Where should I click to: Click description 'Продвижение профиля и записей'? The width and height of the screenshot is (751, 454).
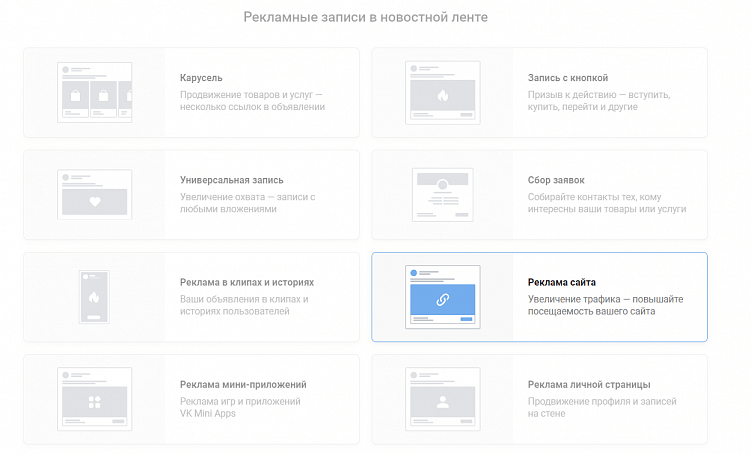602,401
